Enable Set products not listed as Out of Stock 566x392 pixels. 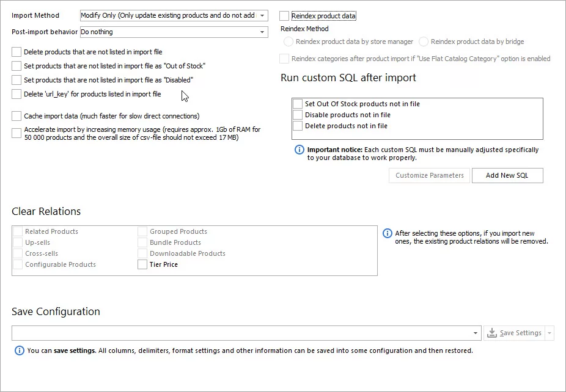[x=17, y=66]
